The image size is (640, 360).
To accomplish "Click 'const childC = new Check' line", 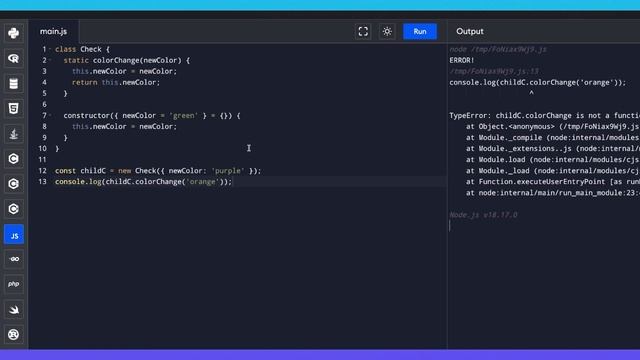I will [x=158, y=171].
